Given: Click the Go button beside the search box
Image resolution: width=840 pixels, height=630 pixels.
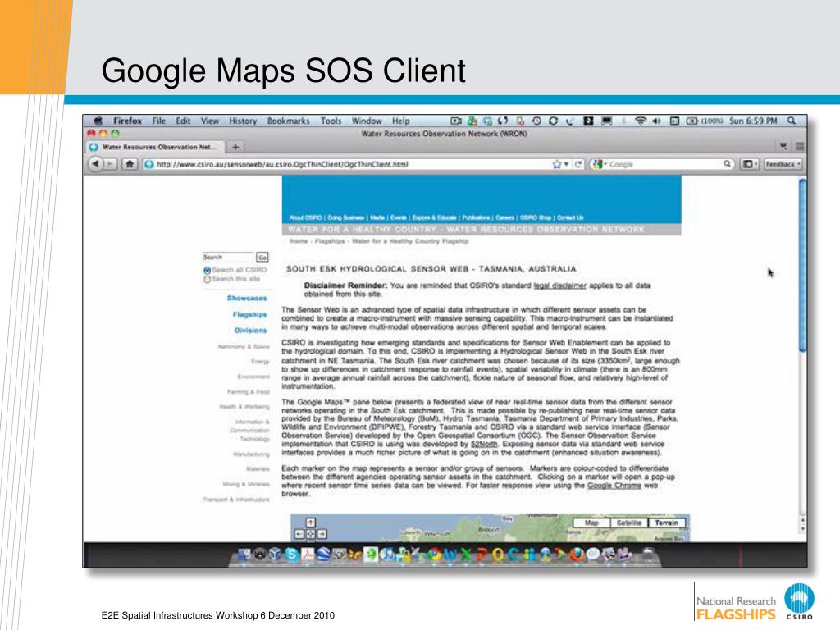Looking at the screenshot, I should 262,258.
